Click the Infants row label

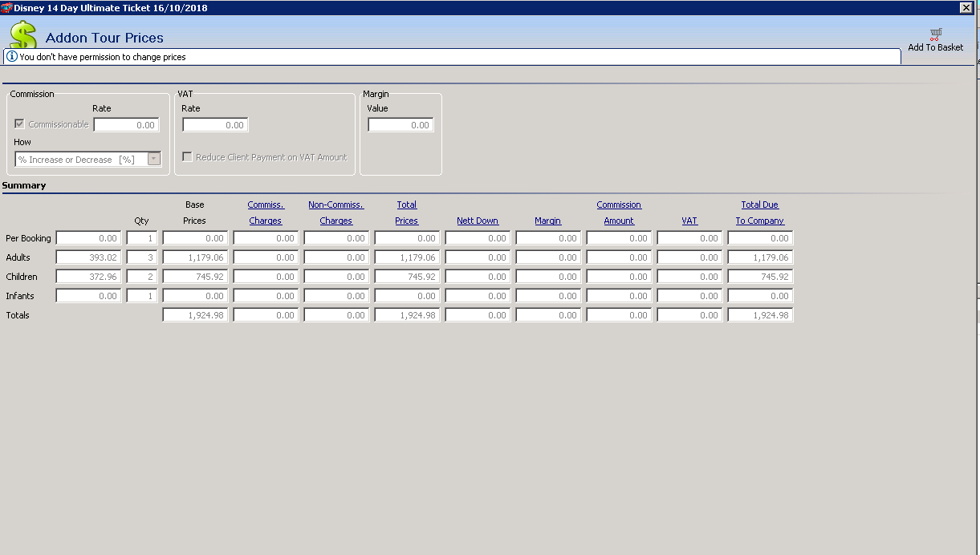click(19, 296)
